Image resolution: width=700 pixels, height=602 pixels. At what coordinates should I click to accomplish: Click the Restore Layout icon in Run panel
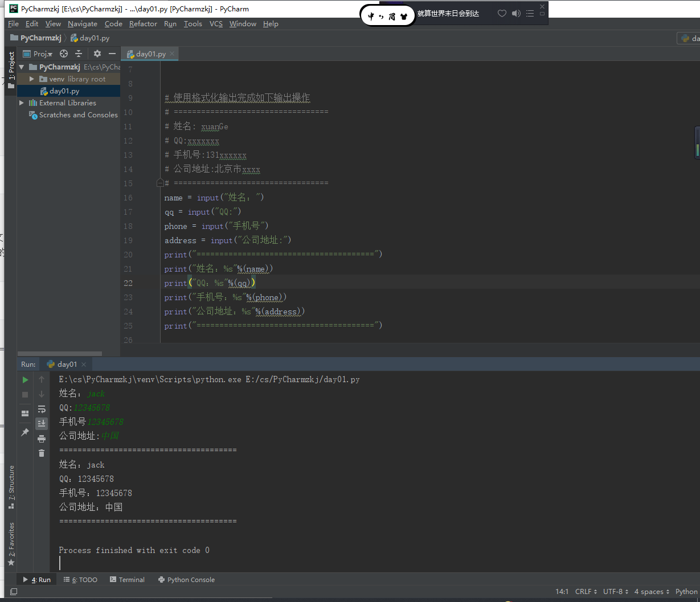(25, 413)
